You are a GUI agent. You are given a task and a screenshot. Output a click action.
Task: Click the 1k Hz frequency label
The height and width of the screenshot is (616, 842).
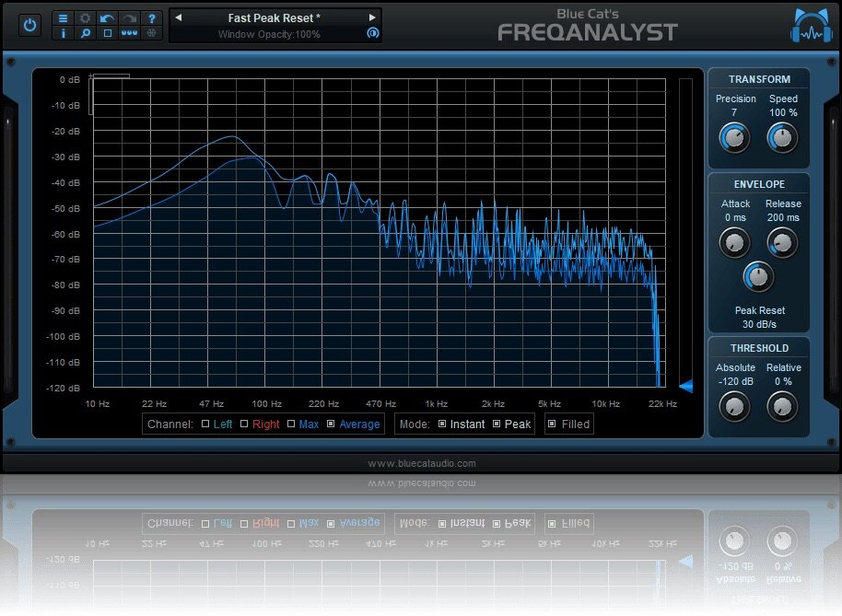click(436, 403)
